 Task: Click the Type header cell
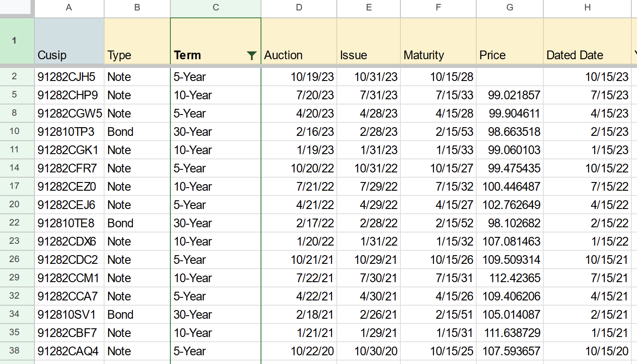pos(137,41)
